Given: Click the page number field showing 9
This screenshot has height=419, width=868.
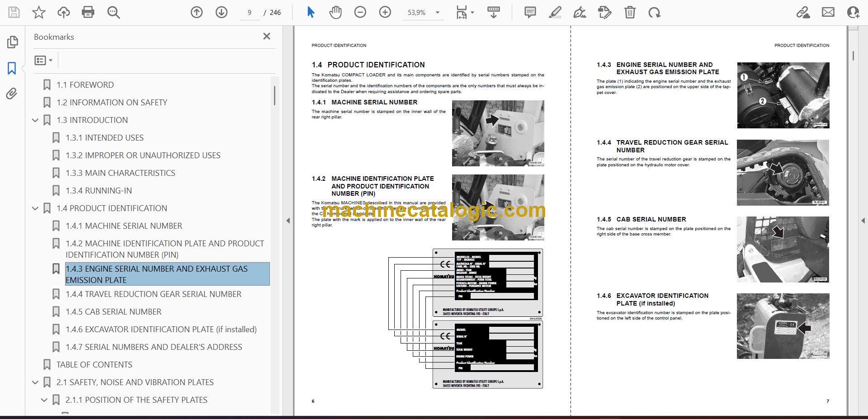Looking at the screenshot, I should 250,13.
